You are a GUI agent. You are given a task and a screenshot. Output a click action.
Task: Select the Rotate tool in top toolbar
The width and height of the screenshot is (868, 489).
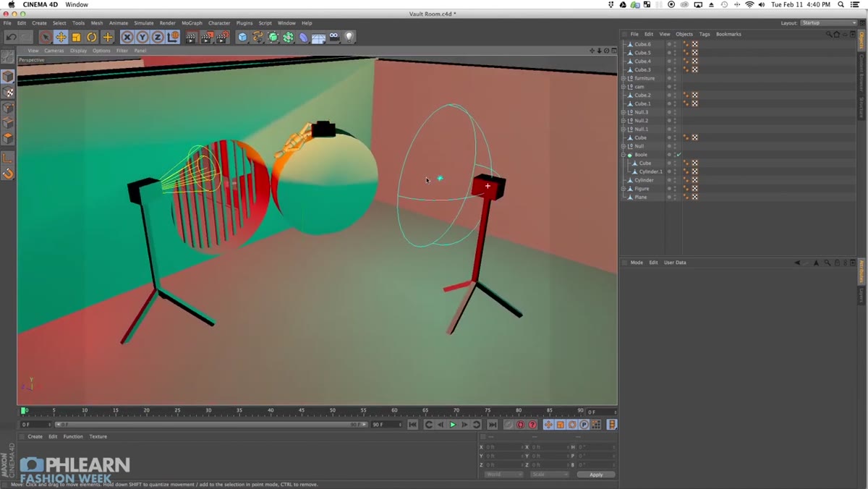point(92,37)
